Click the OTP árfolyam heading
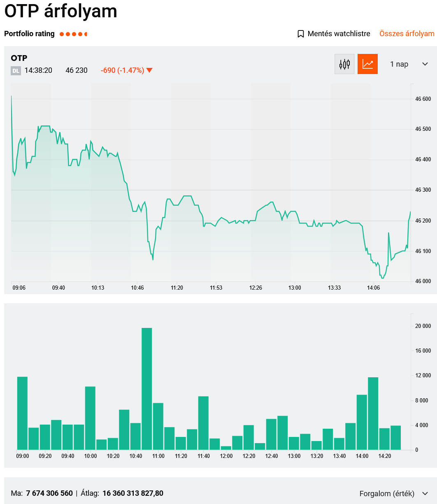Viewport: 437px width, 504px height. pos(61,12)
